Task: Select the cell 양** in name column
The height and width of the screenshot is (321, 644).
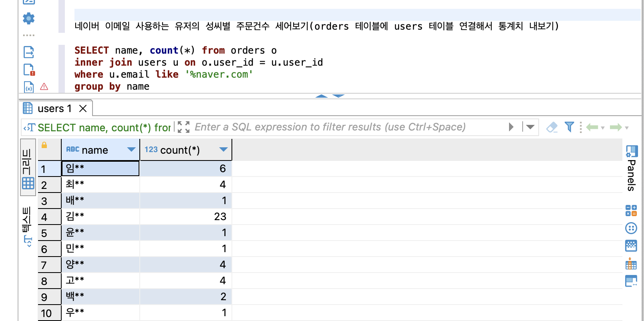Action: tap(101, 265)
